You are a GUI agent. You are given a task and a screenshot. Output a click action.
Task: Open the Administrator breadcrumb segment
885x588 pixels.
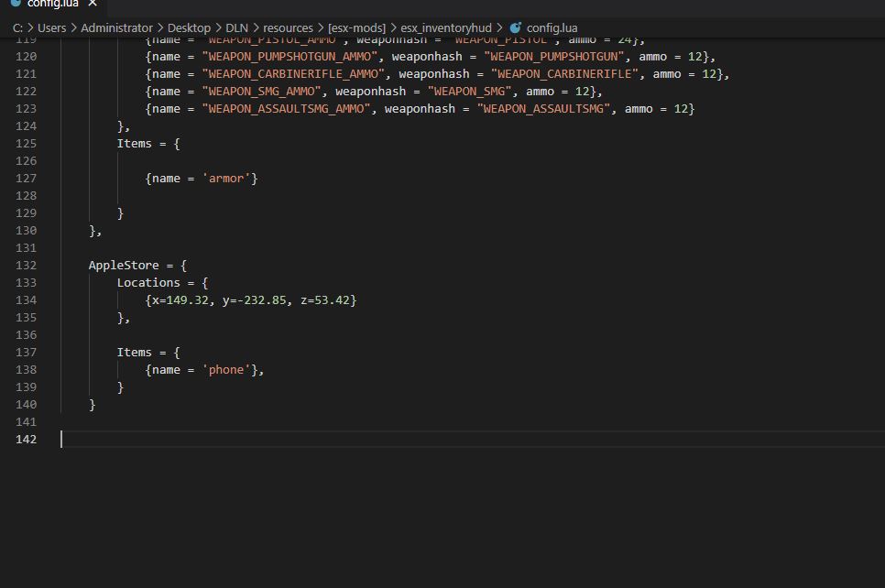116,27
